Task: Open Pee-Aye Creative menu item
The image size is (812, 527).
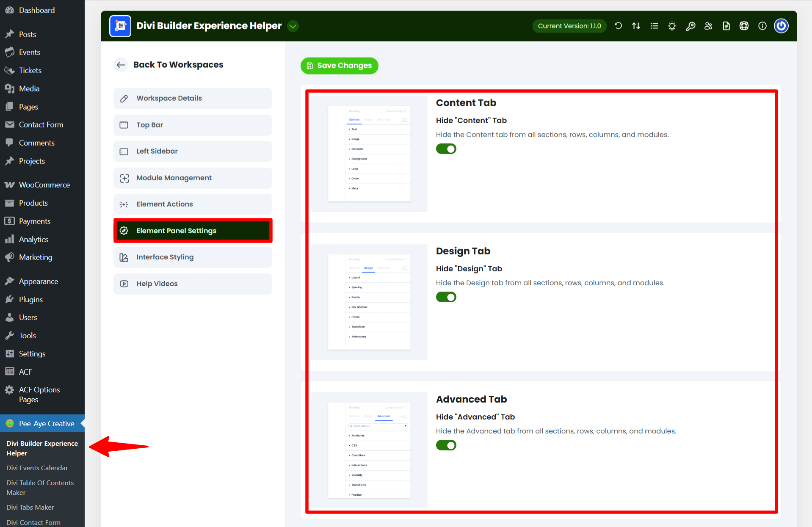Action: (x=42, y=423)
